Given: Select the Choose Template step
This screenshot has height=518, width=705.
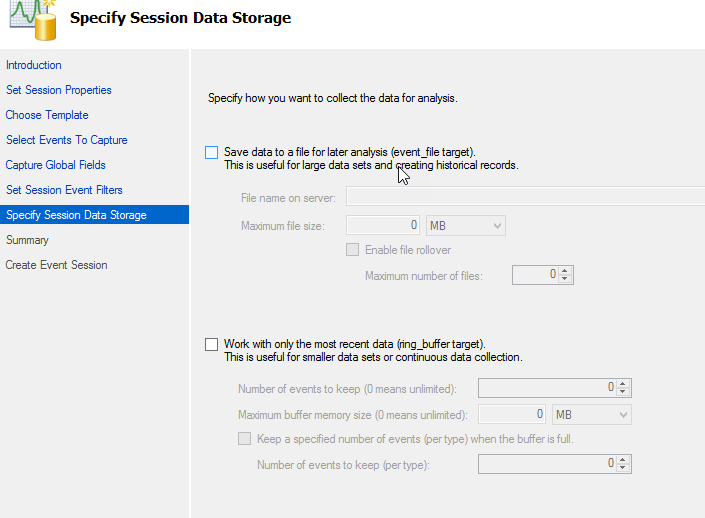Looking at the screenshot, I should click(47, 115).
